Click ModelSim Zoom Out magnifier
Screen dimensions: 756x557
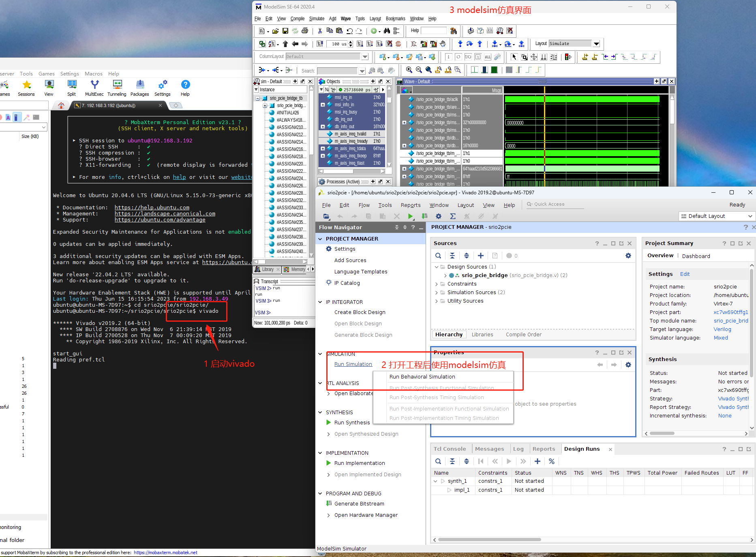pyautogui.click(x=419, y=70)
